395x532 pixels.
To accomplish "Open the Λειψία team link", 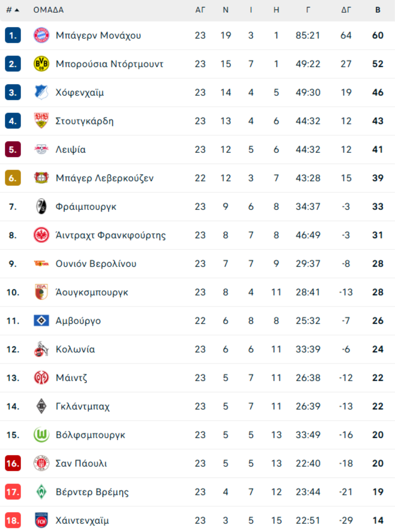I will 71,150.
